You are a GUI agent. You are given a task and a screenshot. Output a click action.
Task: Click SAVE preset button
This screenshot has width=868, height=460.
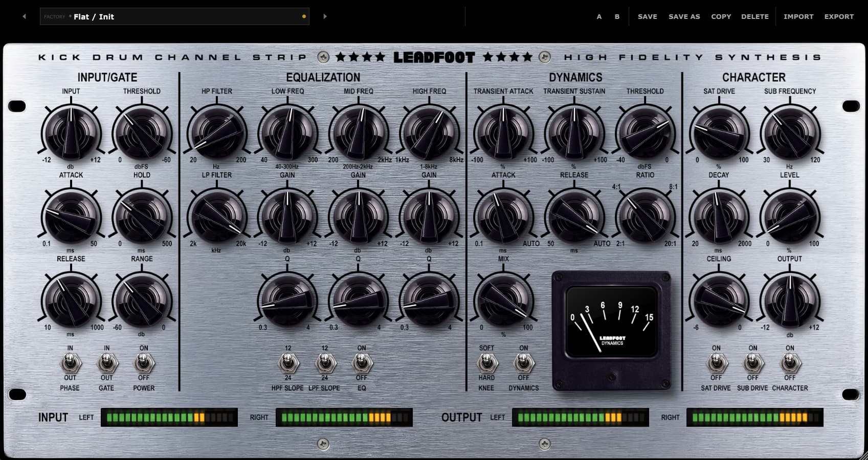point(647,16)
